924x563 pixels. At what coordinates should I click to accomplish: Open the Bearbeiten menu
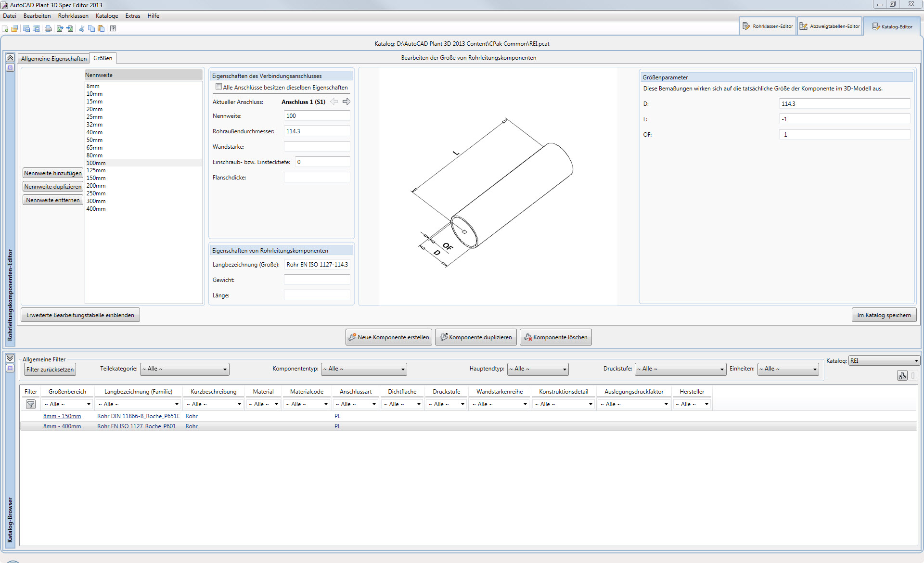37,16
